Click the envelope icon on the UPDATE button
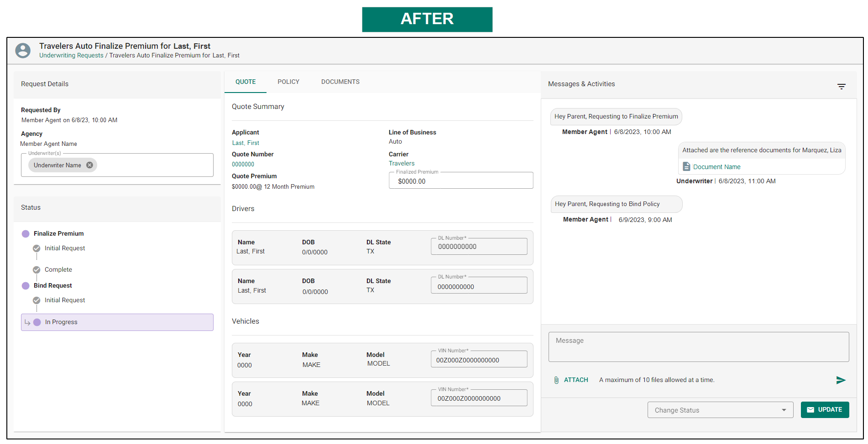The image size is (868, 444). coord(810,410)
